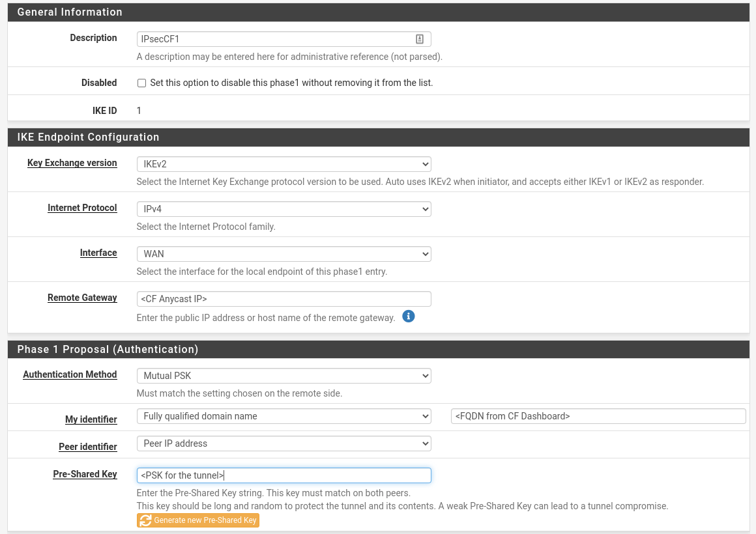Click the Pre-Shared Key help link
The width and height of the screenshot is (756, 534).
point(85,474)
